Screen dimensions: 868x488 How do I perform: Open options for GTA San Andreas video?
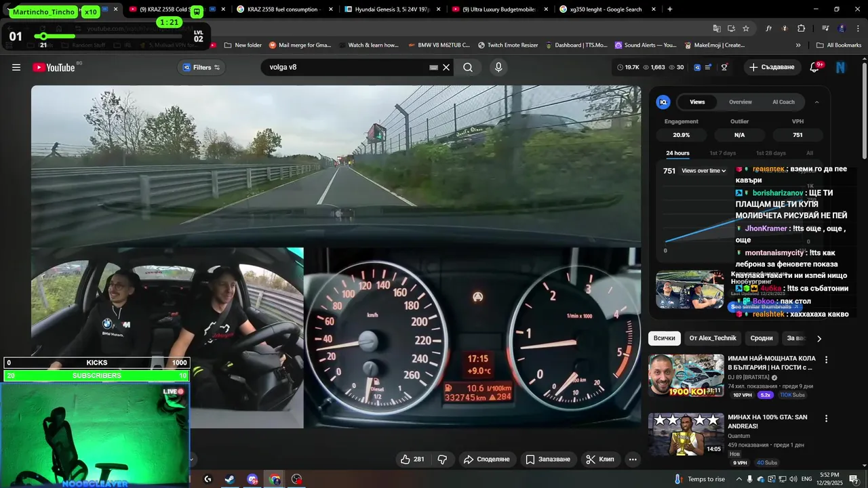click(826, 418)
